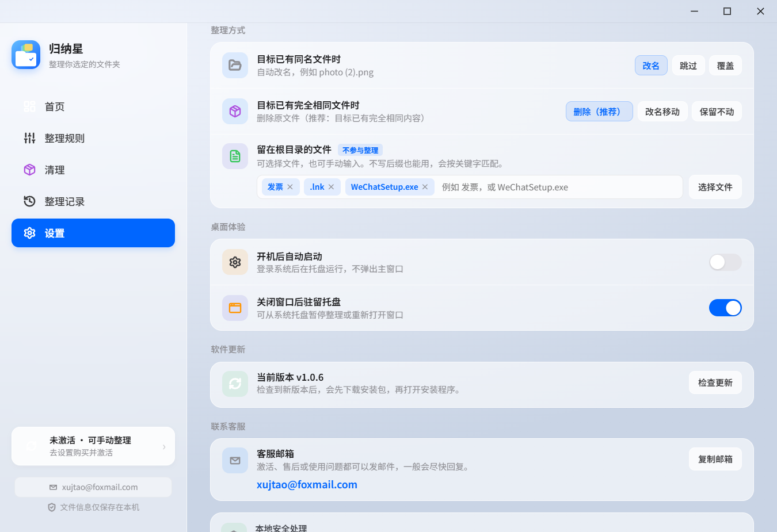Toggle 开机后自动启动 switch on
This screenshot has height=532, width=777.
(725, 262)
